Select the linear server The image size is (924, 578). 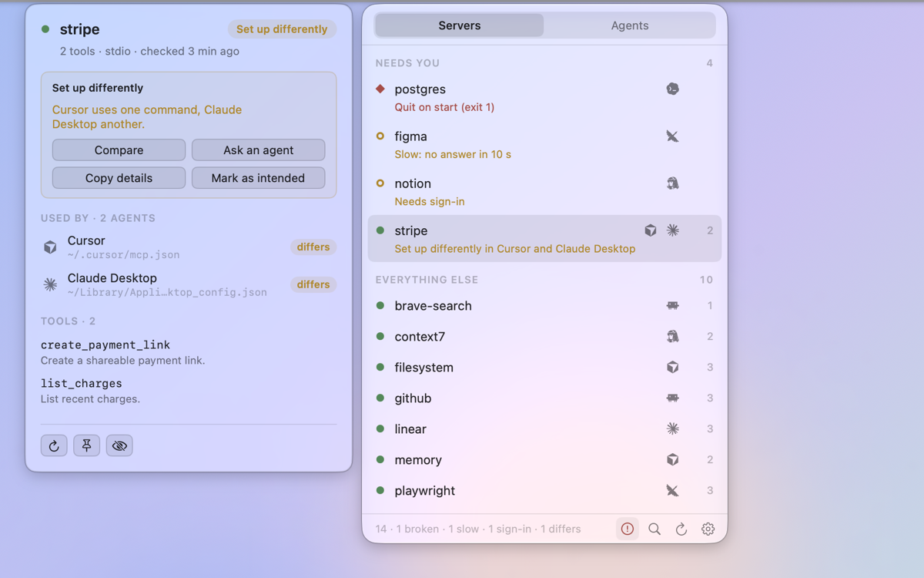(x=544, y=429)
